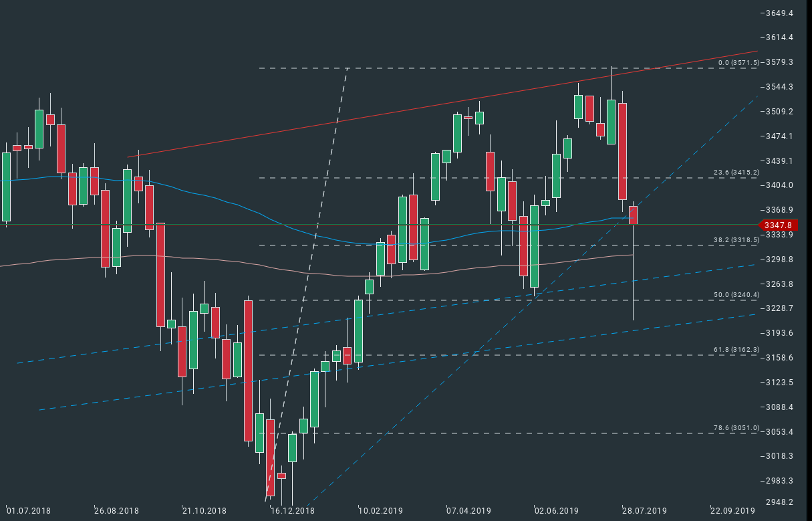The width and height of the screenshot is (812, 521).
Task: Click the 21.10.2018 time axis label
Action: [205, 511]
